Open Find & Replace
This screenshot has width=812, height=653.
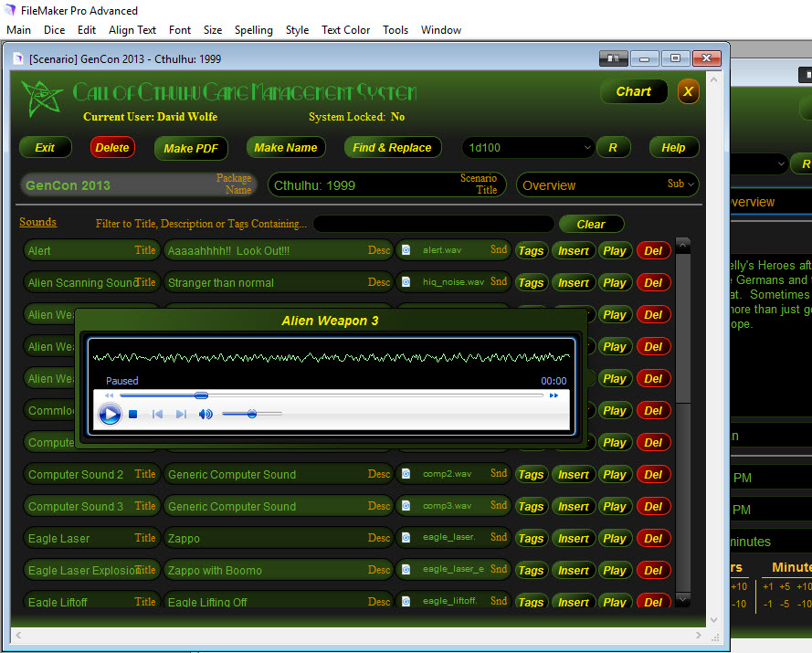tap(393, 148)
